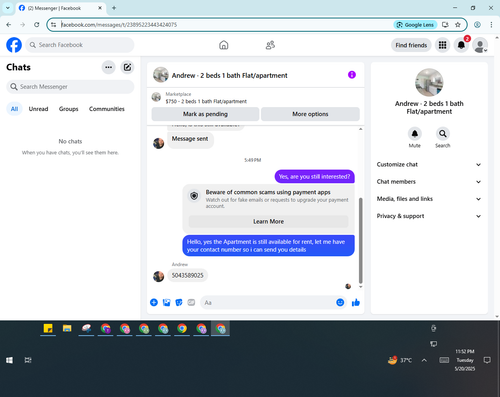500x397 pixels.
Task: Open the notifications bell with badge
Action: pyautogui.click(x=461, y=45)
